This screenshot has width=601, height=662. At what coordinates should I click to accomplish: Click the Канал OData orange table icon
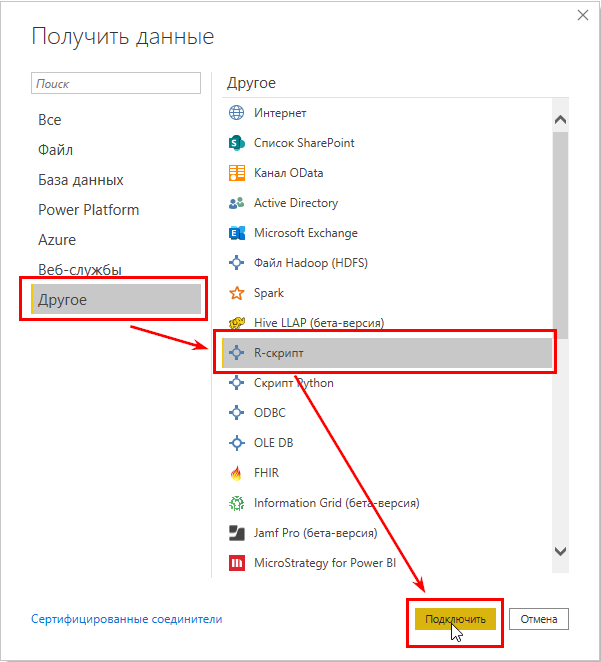pos(236,173)
